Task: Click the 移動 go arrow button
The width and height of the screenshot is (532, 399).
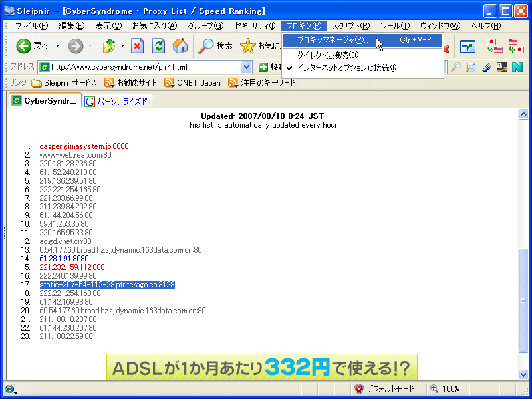Action: coord(270,67)
